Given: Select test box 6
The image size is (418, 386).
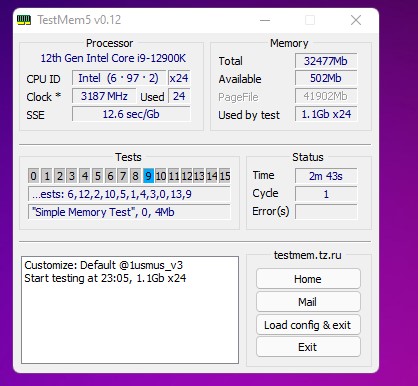Looking at the screenshot, I should [x=110, y=176].
